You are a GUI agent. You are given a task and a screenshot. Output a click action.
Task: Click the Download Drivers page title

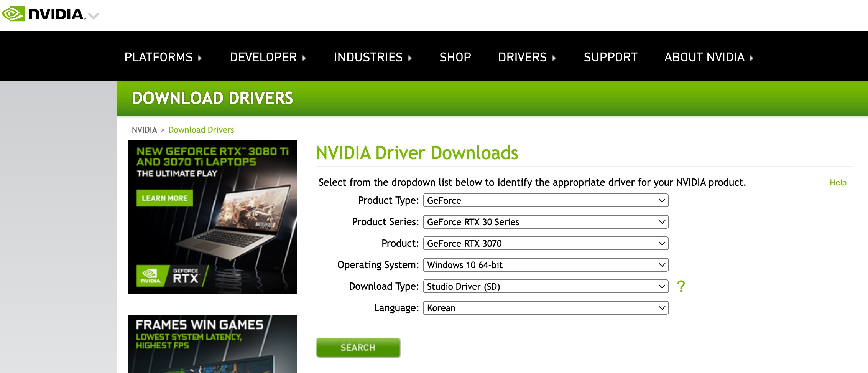212,98
